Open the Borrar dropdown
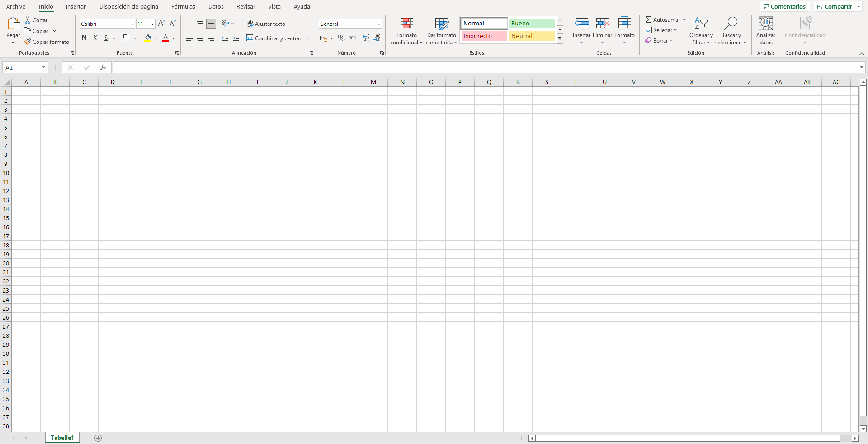Image resolution: width=868 pixels, height=444 pixels. (x=659, y=41)
